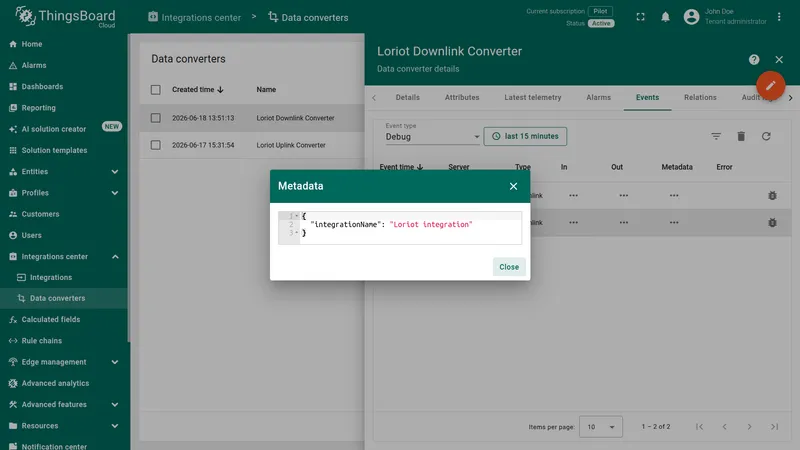Open debug bug icon for first event
Screen dimensions: 800x450
pyautogui.click(x=772, y=195)
